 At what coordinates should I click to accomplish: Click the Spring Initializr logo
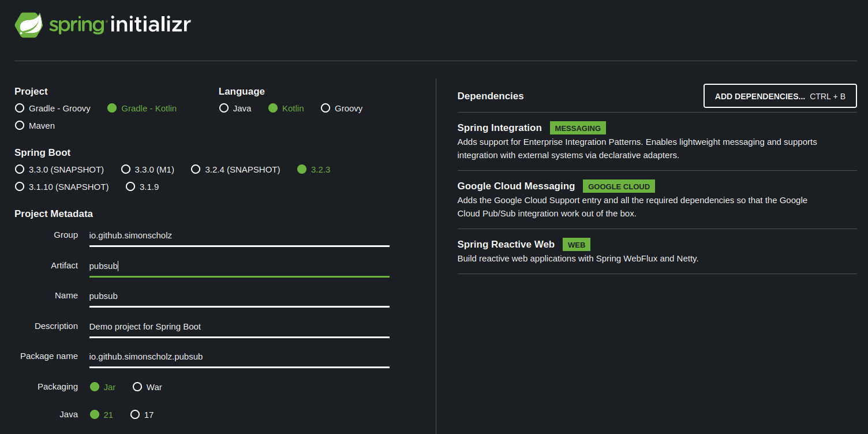[103, 25]
